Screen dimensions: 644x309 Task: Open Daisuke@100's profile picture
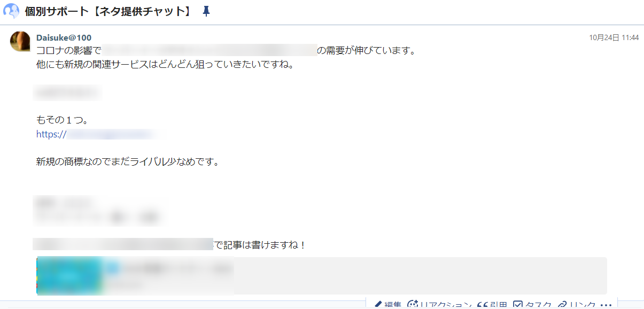(20, 41)
